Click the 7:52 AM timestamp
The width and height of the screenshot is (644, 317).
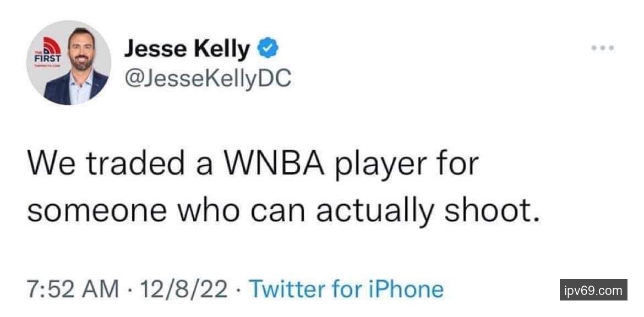click(73, 289)
